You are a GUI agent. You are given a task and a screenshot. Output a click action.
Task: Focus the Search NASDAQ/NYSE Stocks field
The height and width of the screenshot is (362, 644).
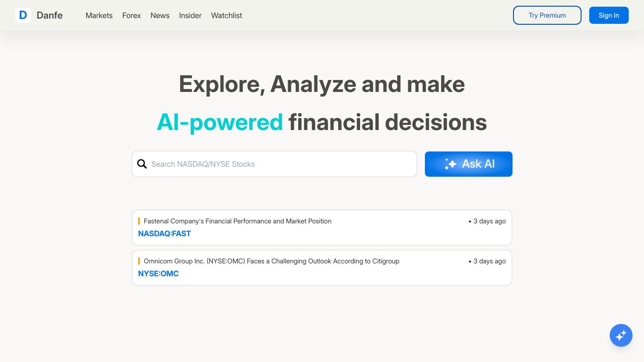coord(281,164)
